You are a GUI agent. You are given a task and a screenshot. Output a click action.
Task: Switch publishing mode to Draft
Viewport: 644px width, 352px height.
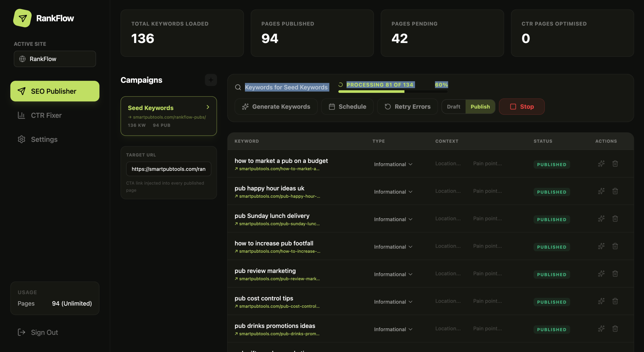click(453, 107)
